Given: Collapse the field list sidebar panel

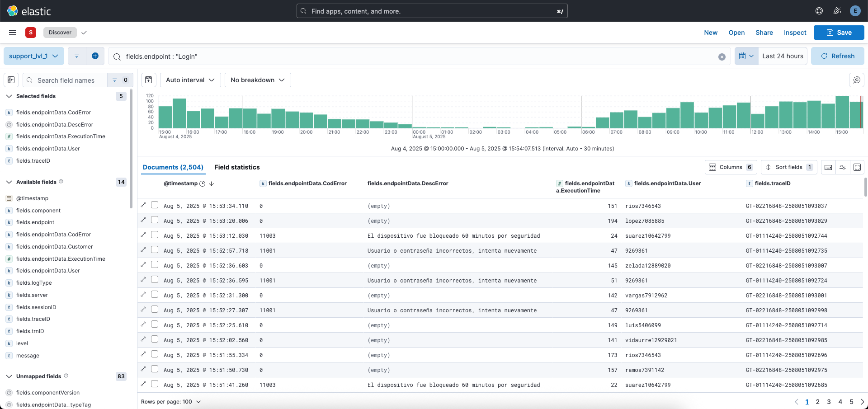Looking at the screenshot, I should point(11,80).
